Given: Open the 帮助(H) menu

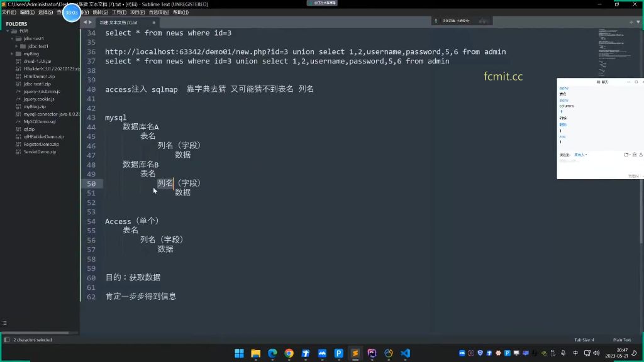Looking at the screenshot, I should tap(180, 13).
